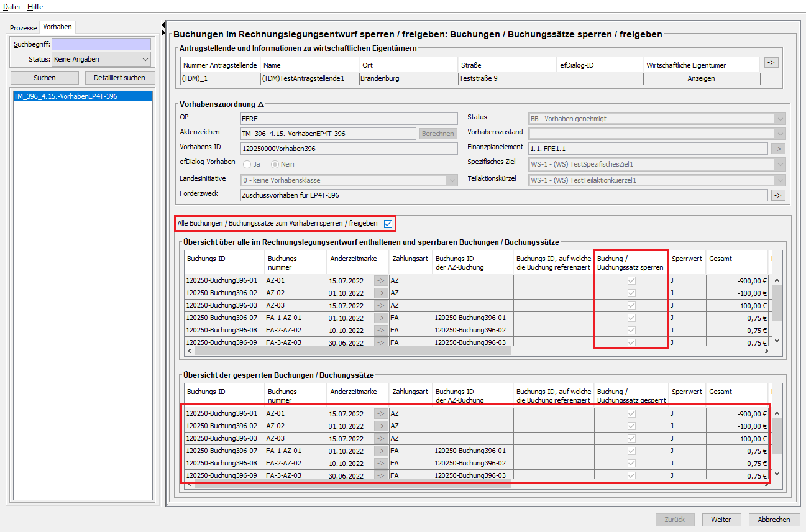Switch to the Prozesse tab
The width and height of the screenshot is (806, 532).
tap(23, 28)
